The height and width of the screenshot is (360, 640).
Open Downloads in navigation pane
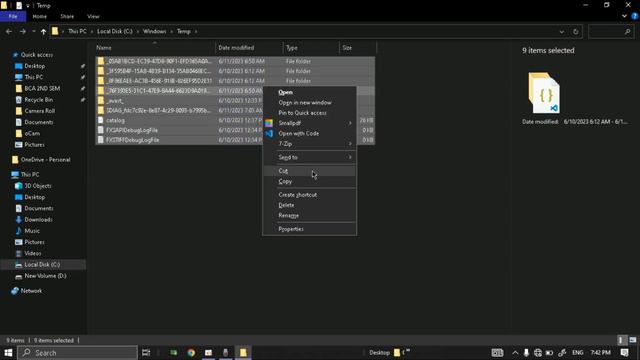[38, 220]
